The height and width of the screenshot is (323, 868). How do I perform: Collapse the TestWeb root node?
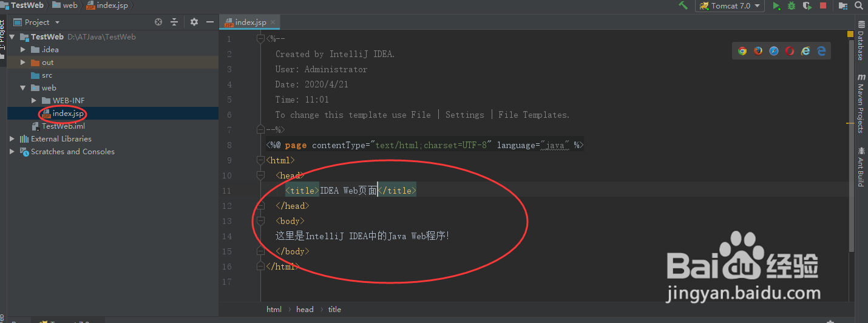tap(12, 36)
